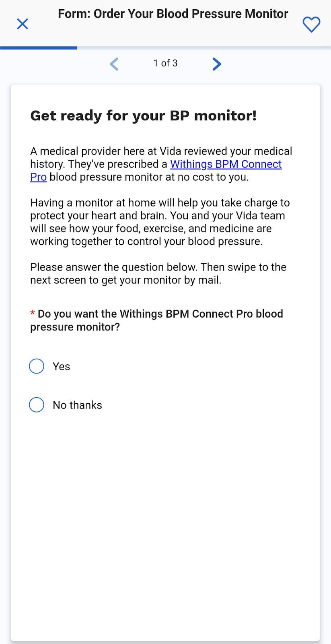Click the Having a monitor at home paragraph
Image resolution: width=331 pixels, height=644 pixels.
click(x=160, y=222)
